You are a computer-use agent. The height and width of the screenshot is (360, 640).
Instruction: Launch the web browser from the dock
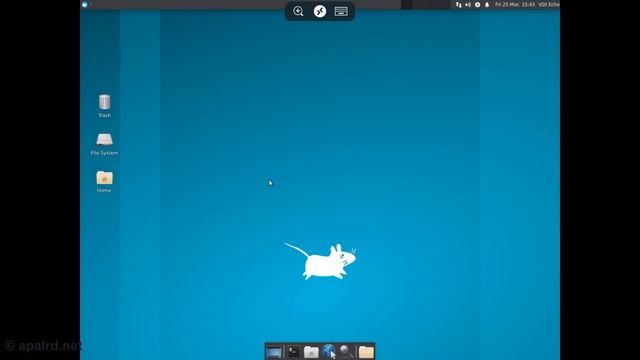click(x=329, y=351)
